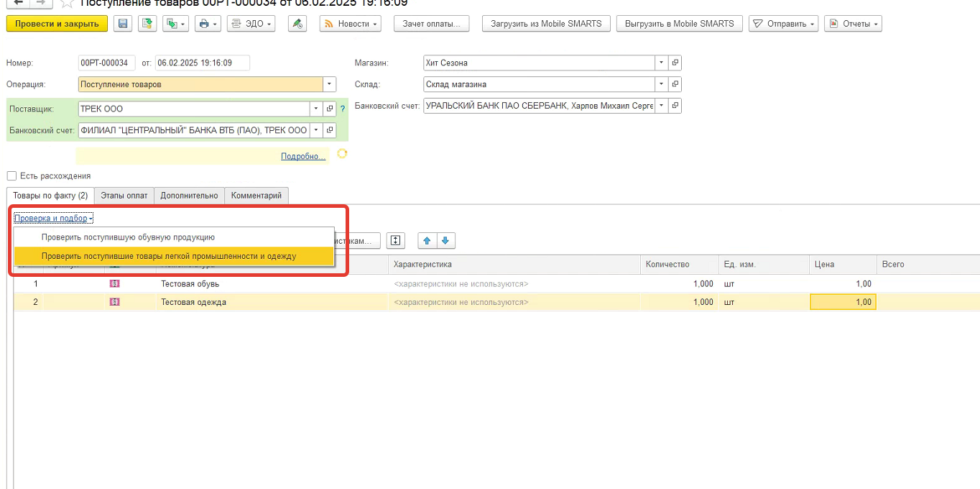Click the move row up arrow
This screenshot has height=489, width=980.
(427, 240)
